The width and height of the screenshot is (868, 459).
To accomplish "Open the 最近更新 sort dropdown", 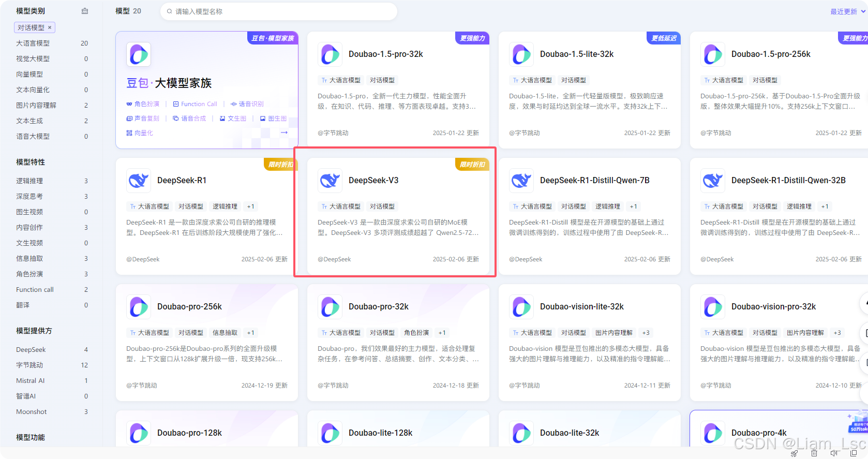I will tap(848, 11).
